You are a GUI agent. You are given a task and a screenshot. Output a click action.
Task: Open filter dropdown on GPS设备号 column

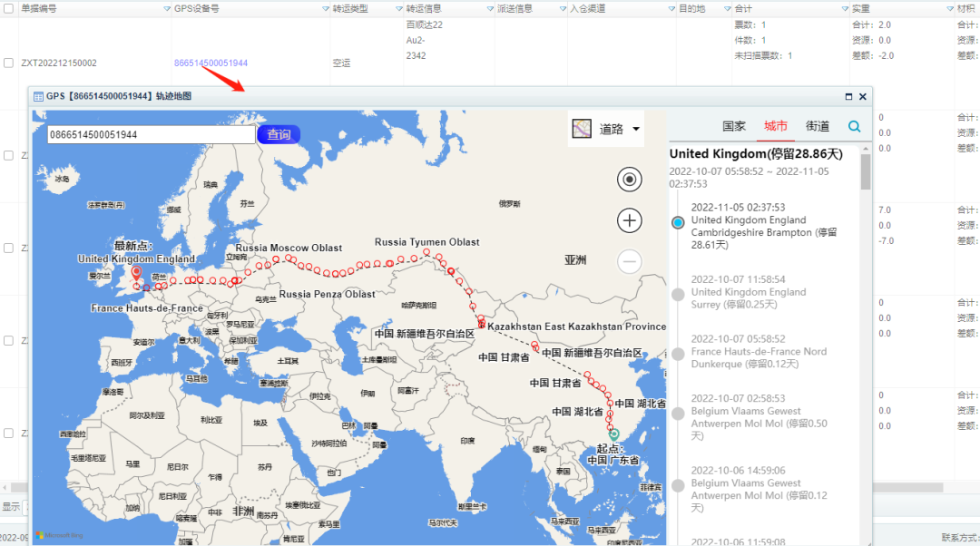pyautogui.click(x=326, y=8)
